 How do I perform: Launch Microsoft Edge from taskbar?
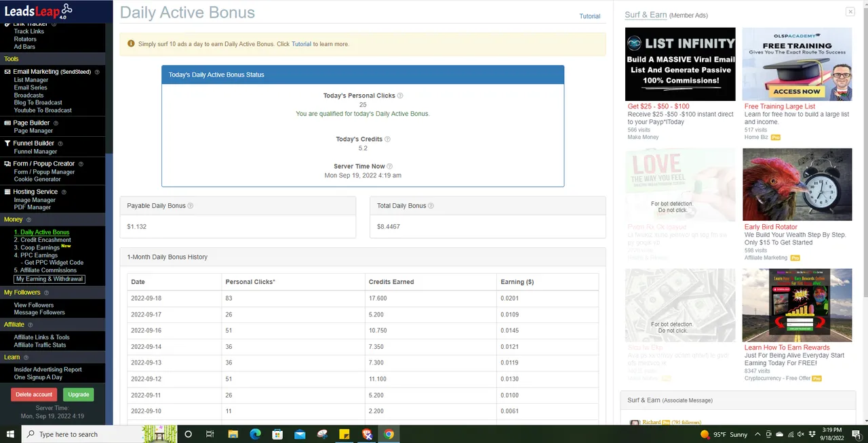coord(255,434)
